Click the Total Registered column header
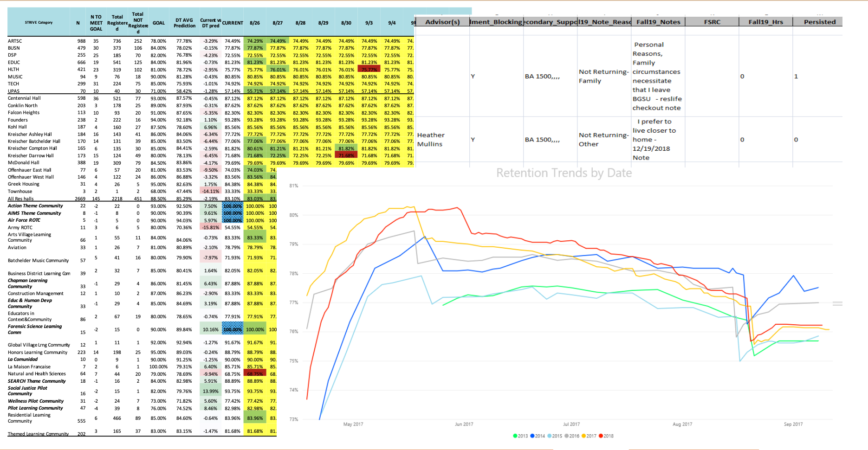The image size is (868, 450). [117, 23]
